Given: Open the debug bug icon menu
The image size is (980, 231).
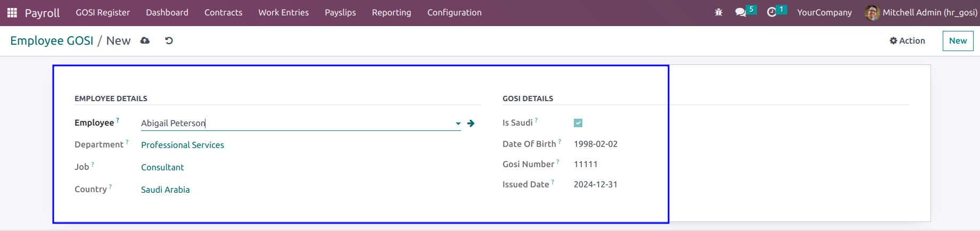Looking at the screenshot, I should (719, 12).
